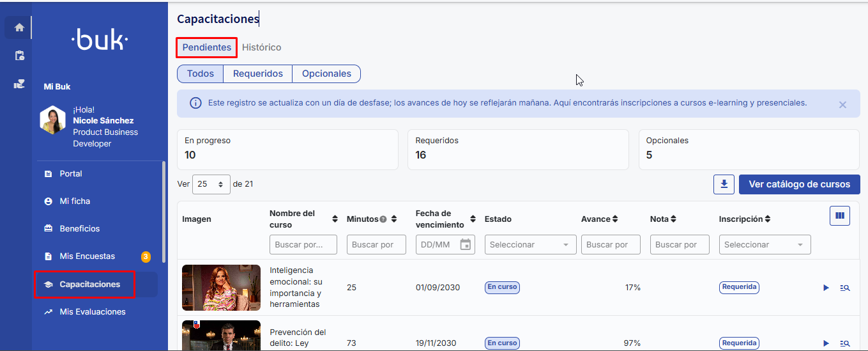Click the Nombre del curso search field
The height and width of the screenshot is (351, 868).
coord(303,244)
